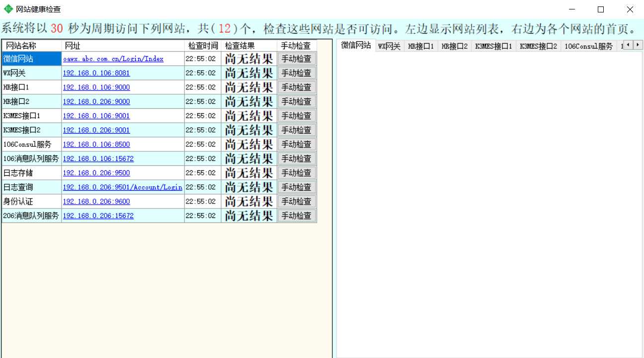644x358 pixels.
Task: Select the WX网关 name cell
Action: [32, 73]
